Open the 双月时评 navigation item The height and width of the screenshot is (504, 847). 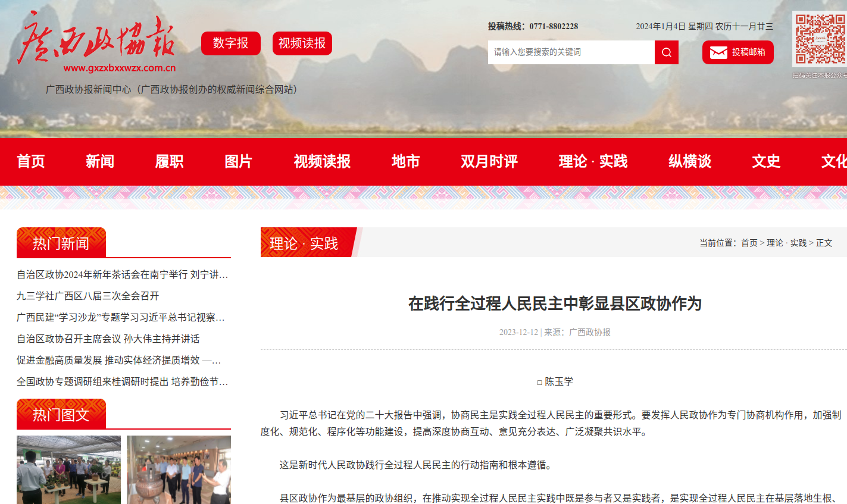point(489,161)
